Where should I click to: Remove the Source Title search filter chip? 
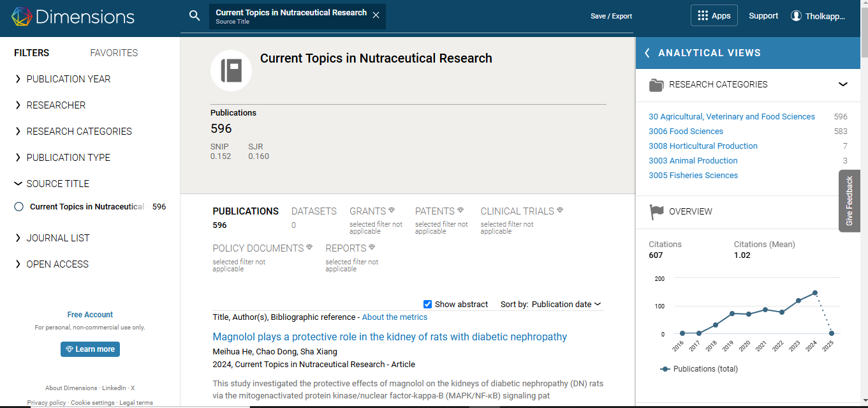[x=376, y=16]
